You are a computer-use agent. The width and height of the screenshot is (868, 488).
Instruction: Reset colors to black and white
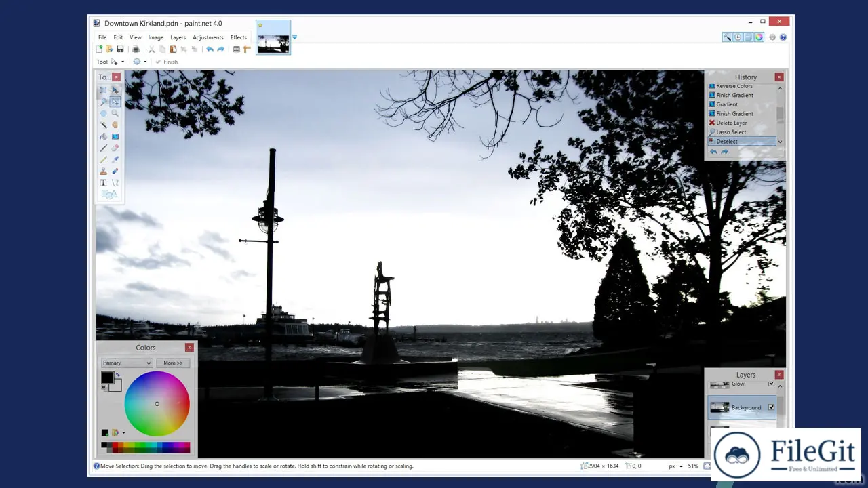tap(104, 388)
